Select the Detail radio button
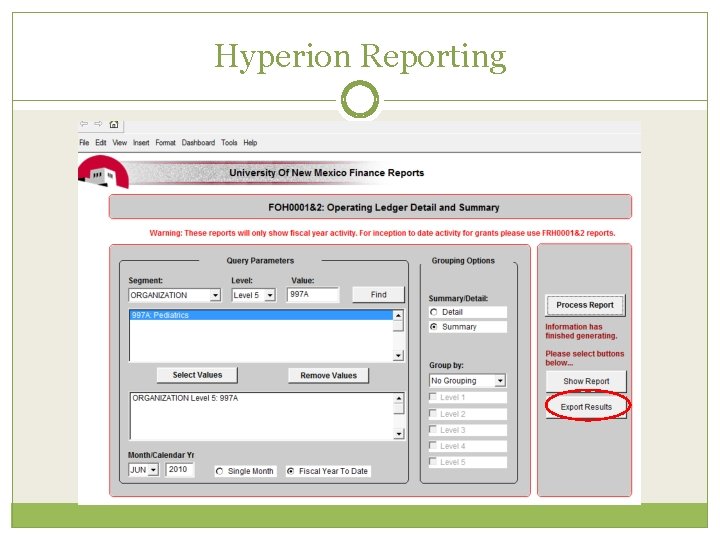The height and width of the screenshot is (540, 720). 433,312
